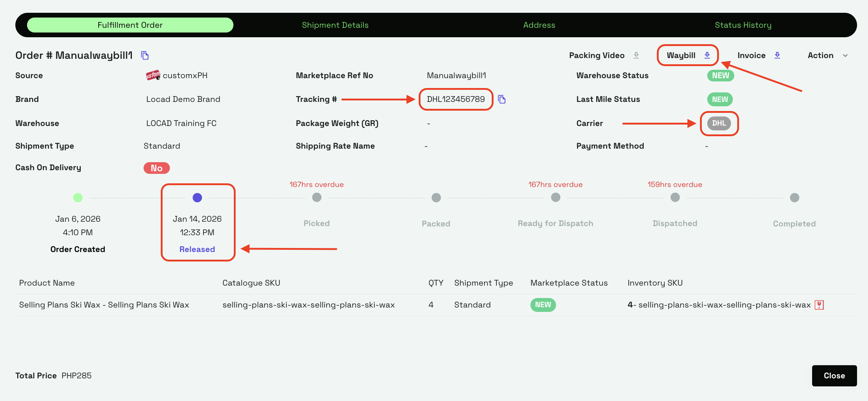Click the Marketplace Status NEW badge in table
The width and height of the screenshot is (868, 401).
coord(543,305)
